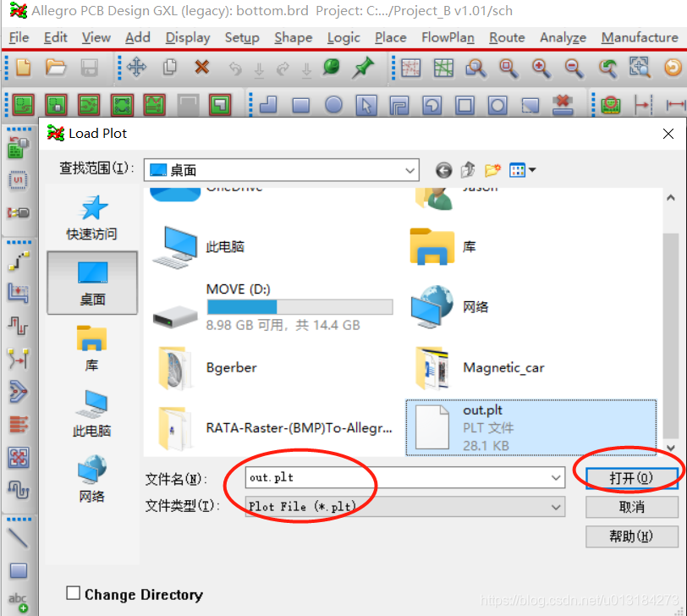
Task: Click the green pushpin icon
Action: pyautogui.click(x=364, y=68)
